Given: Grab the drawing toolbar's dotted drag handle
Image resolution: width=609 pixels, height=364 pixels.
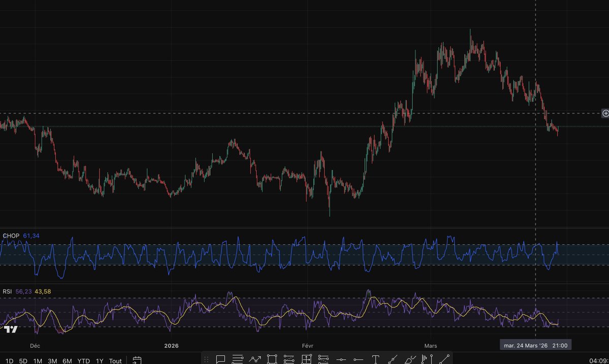Looking at the screenshot, I should point(207,360).
